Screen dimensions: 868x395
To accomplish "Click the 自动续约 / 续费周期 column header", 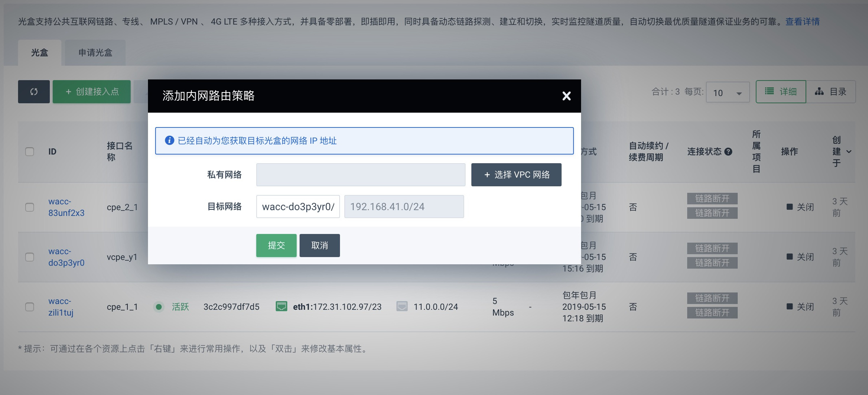I will coord(649,152).
